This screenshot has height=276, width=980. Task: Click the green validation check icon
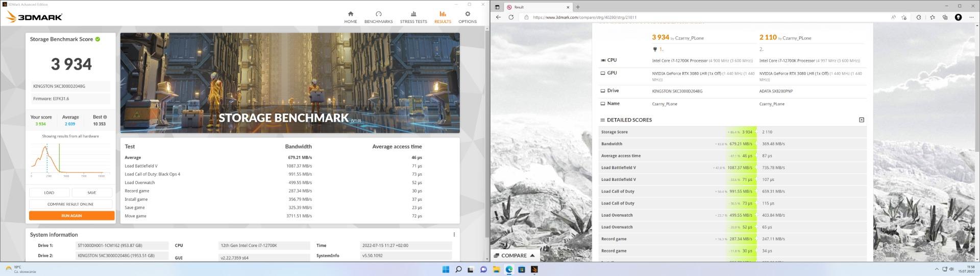point(97,39)
